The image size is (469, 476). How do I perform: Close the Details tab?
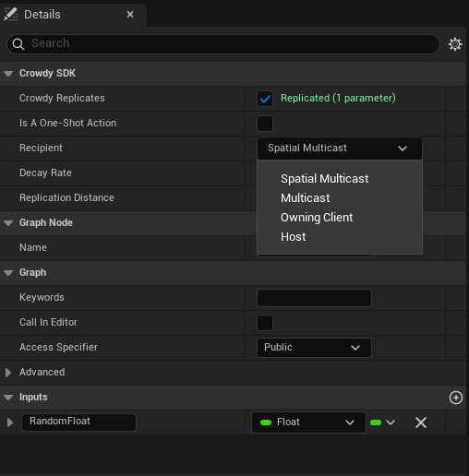[x=130, y=14]
